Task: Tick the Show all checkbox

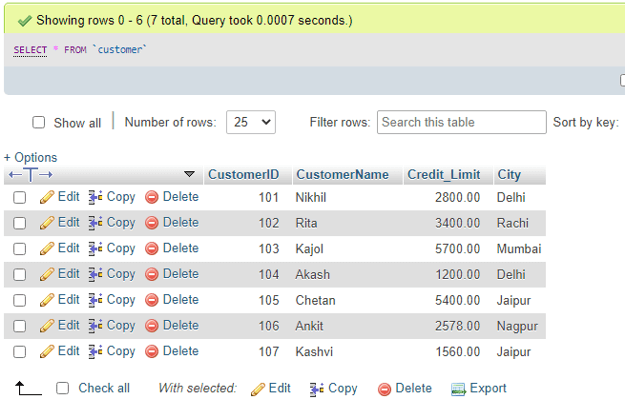Action: (39, 122)
